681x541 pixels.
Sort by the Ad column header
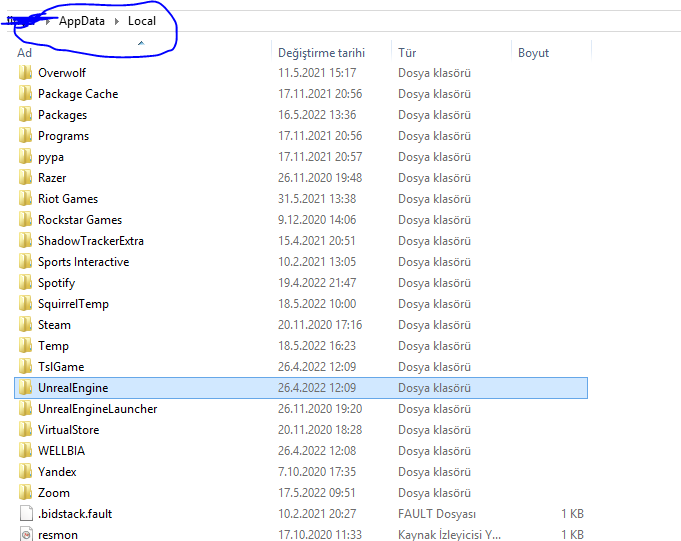click(24, 53)
